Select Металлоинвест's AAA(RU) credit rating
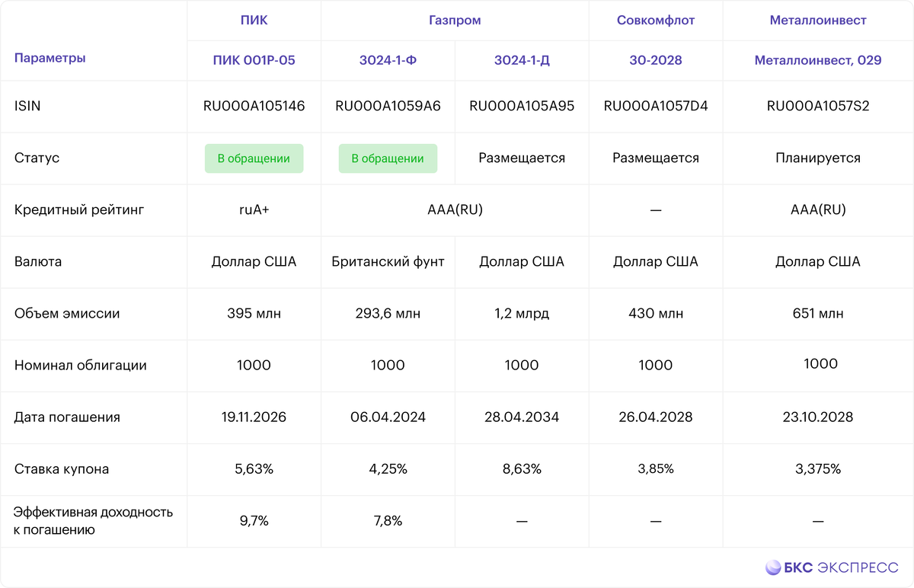This screenshot has width=914, height=588. point(818,210)
